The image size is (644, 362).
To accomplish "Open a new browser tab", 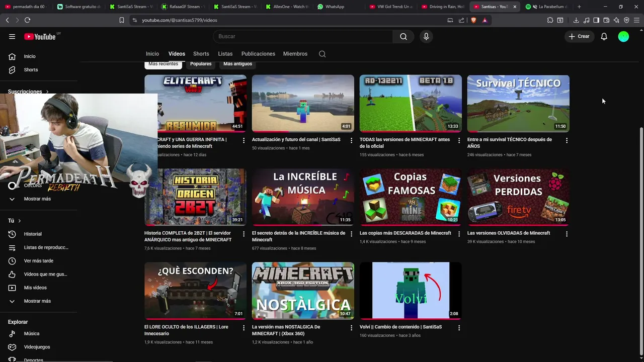I will pyautogui.click(x=579, y=7).
